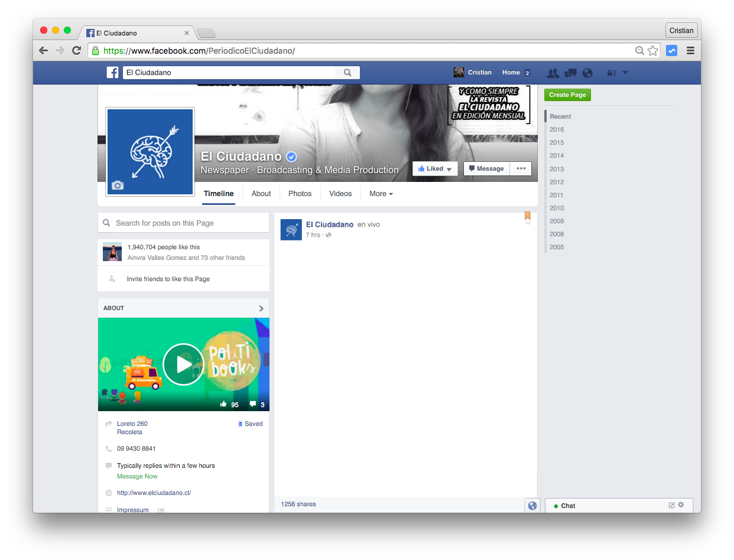The image size is (734, 560).
Task: Expand the More tab dropdown
Action: (381, 194)
